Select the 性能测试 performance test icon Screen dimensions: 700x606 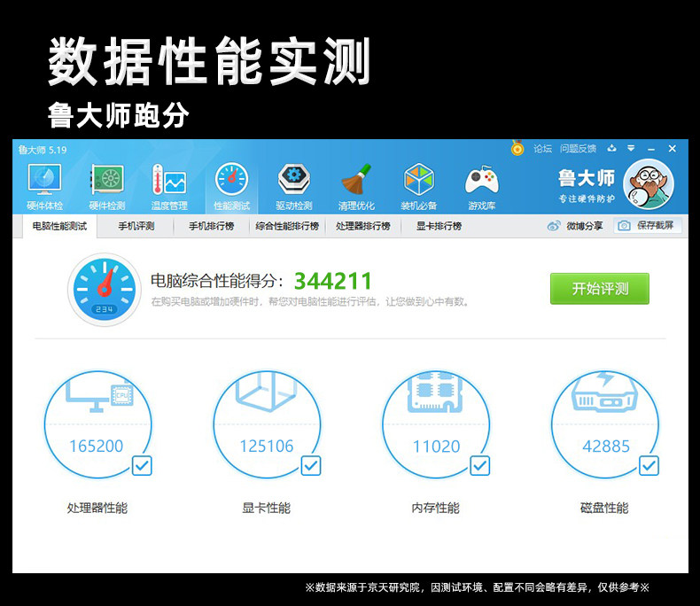[x=231, y=179]
